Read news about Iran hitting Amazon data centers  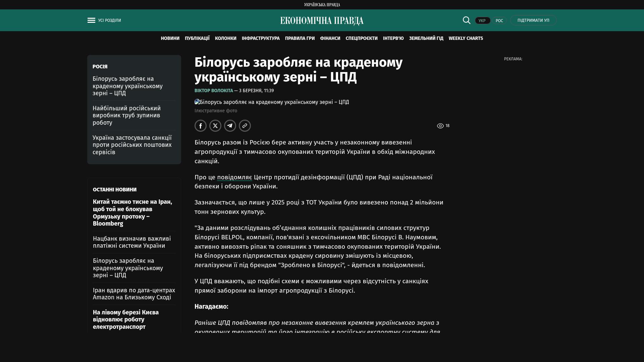134,294
